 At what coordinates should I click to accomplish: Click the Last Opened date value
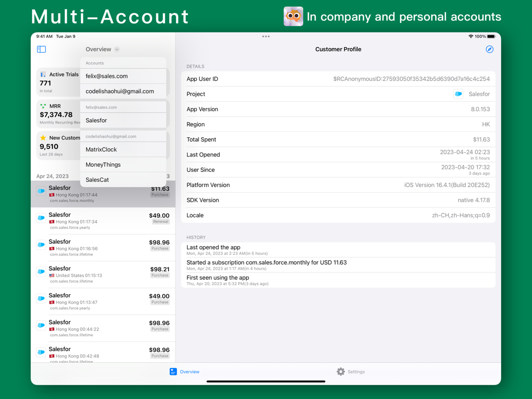point(465,152)
